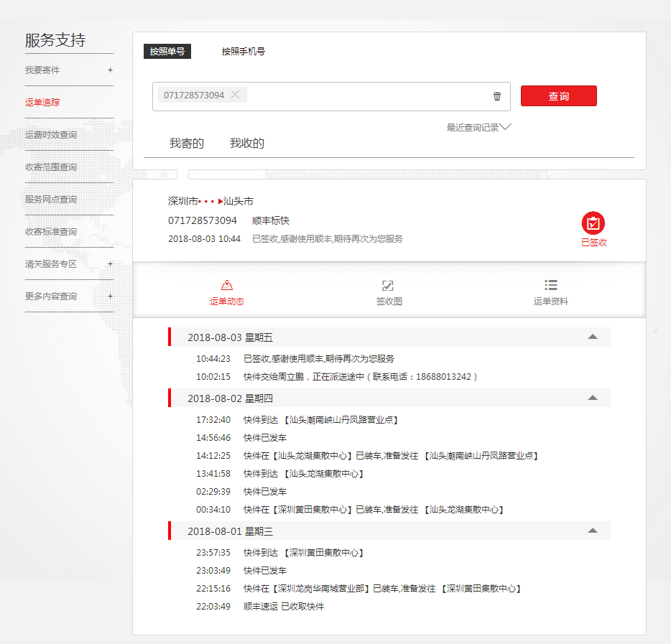Screen dimensions: 671x644
Task: Click the summary tracking number 071728573094
Action: 203,220
